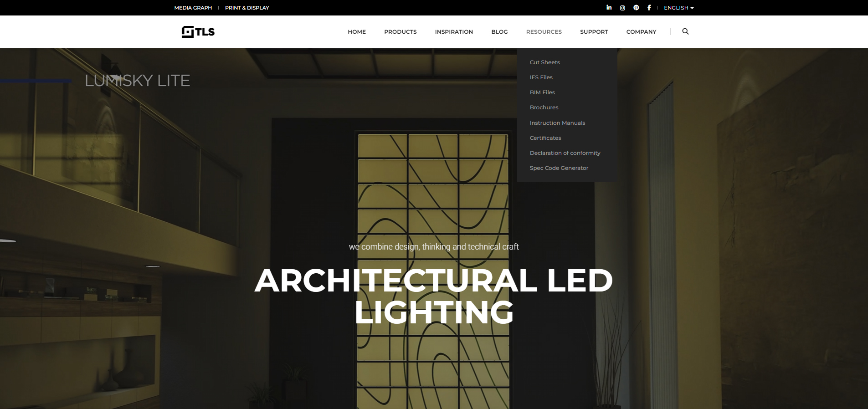Open the Print & Display link
The image size is (868, 409).
click(247, 8)
